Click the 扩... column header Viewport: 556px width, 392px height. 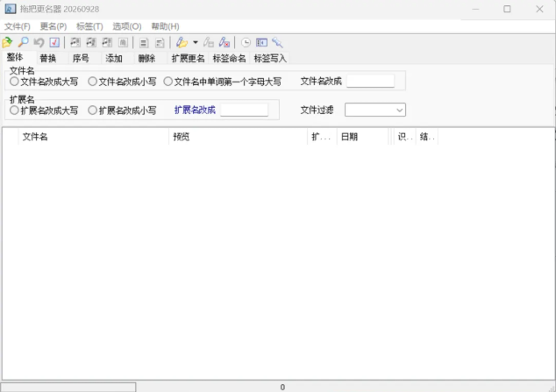(x=322, y=137)
